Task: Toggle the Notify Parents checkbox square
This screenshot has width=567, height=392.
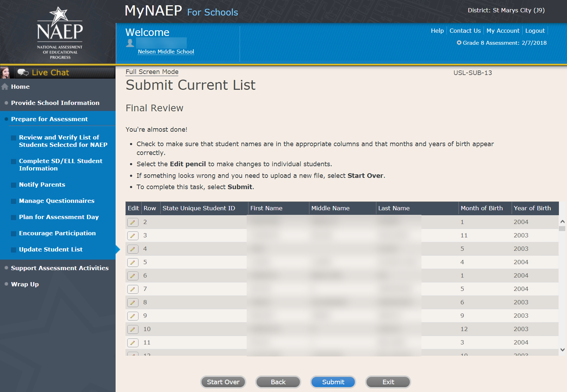Action: (13, 185)
